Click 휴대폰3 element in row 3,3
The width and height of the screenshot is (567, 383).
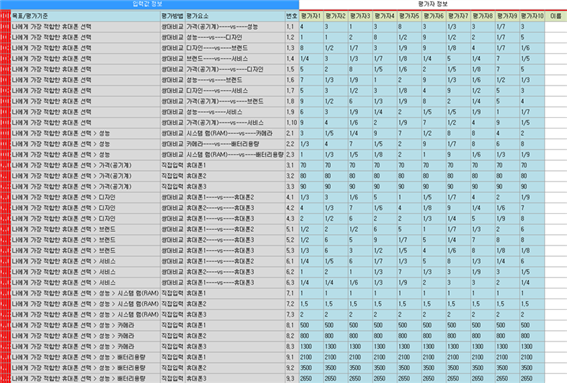click(235, 187)
